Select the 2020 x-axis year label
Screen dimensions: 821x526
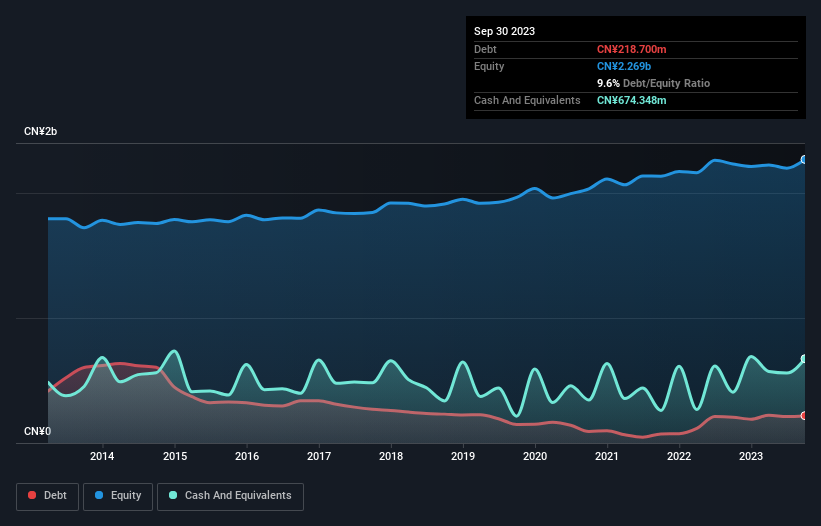coord(535,457)
